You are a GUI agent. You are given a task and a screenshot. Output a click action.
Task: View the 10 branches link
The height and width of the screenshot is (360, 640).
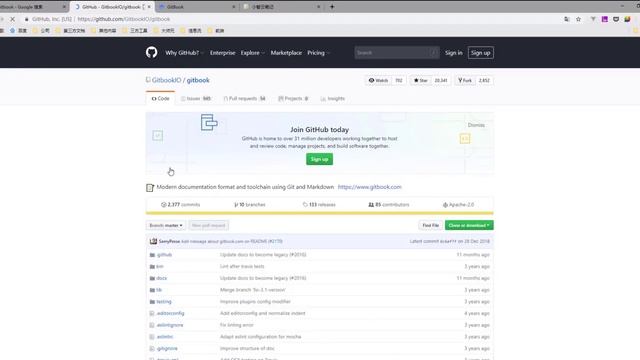[x=249, y=204]
